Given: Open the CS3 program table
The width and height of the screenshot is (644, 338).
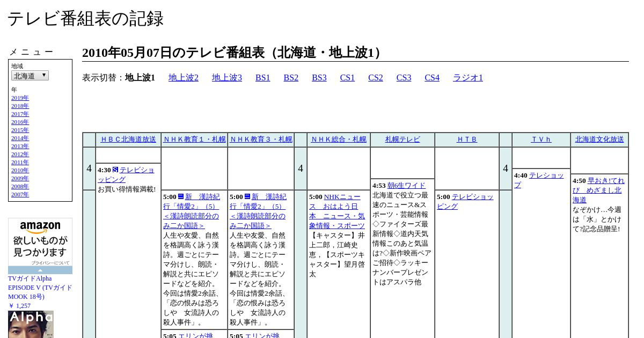Looking at the screenshot, I should coord(404,78).
